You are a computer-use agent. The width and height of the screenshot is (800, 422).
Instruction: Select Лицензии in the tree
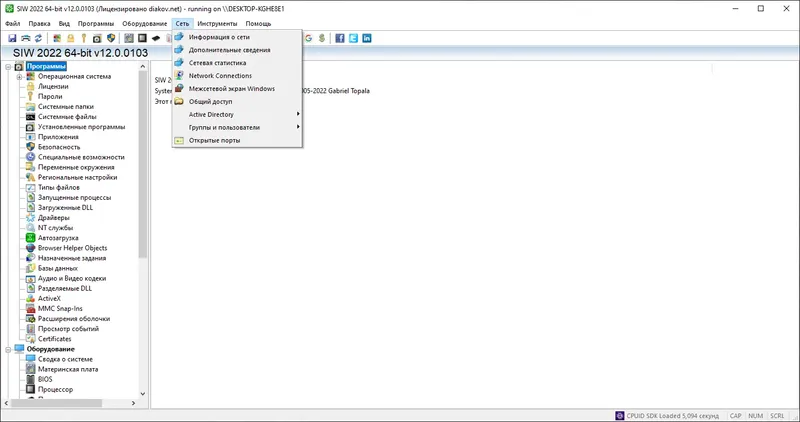(x=53, y=86)
